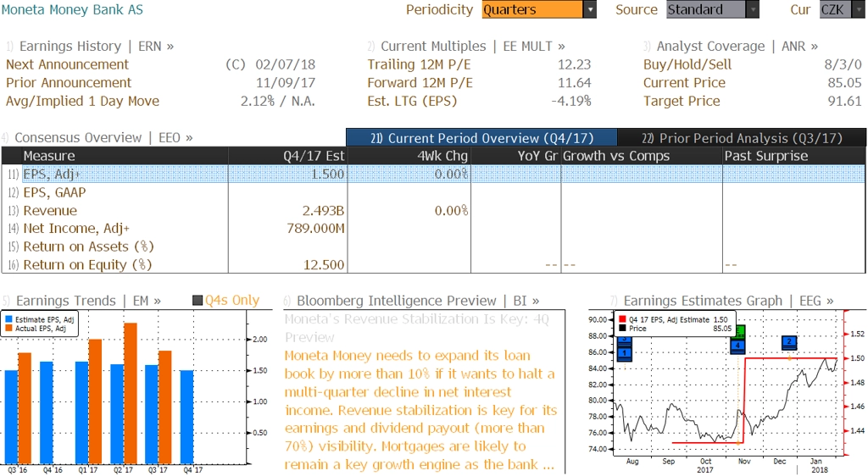Click the Standard source field
Screen dimensions: 868x476
[706, 9]
